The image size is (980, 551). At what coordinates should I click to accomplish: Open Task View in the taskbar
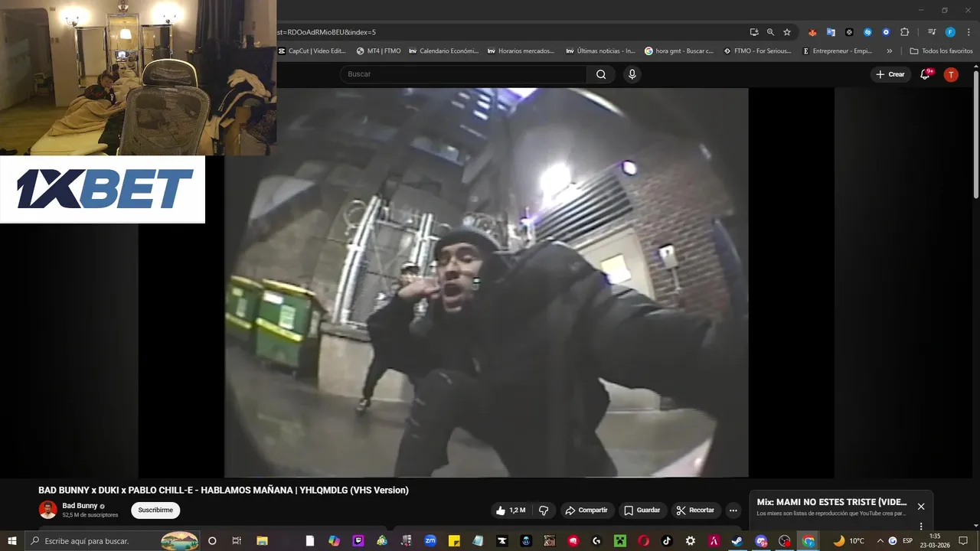pos(237,541)
